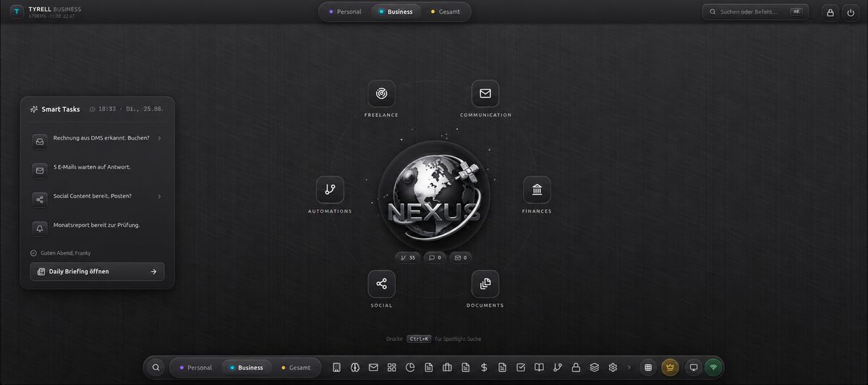Click the power button in the top bar
Screen dimensions: 868x385
pyautogui.click(x=851, y=12)
